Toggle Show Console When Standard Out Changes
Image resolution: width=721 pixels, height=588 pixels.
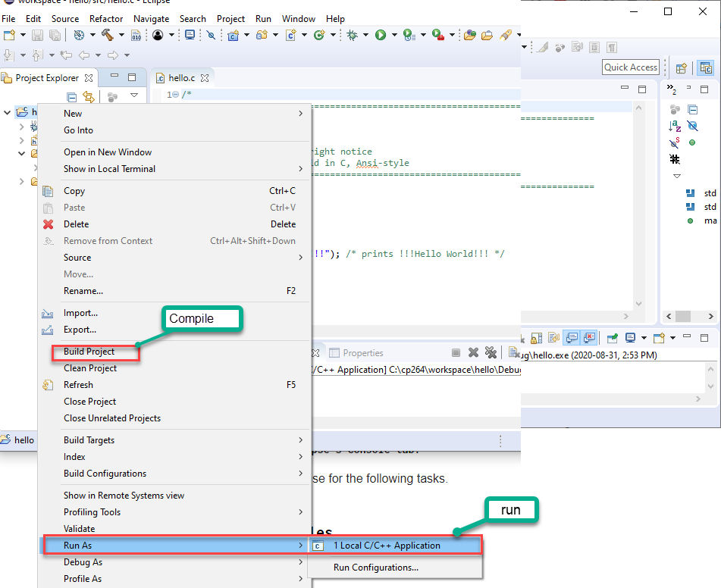click(572, 339)
